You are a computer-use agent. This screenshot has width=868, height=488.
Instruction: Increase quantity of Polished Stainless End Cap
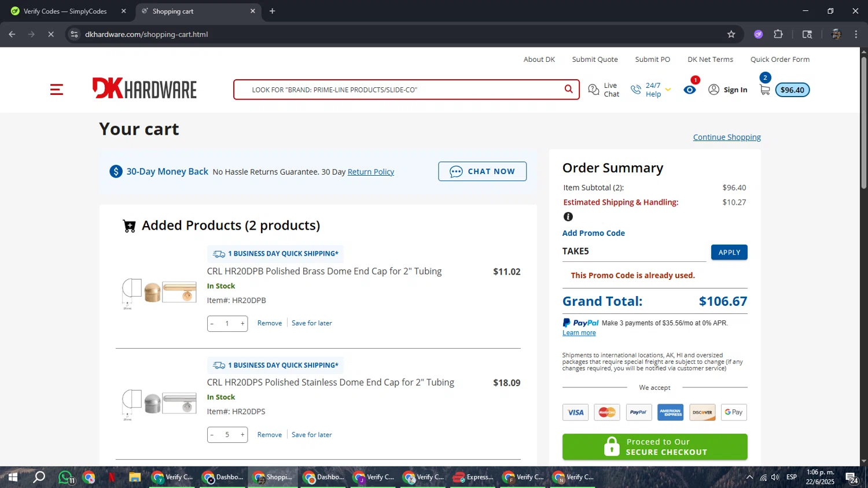pyautogui.click(x=242, y=435)
